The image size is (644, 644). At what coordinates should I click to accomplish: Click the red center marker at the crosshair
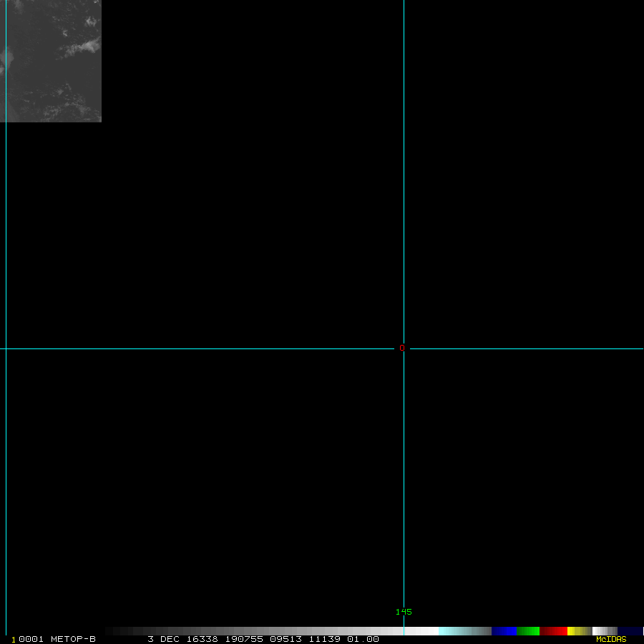point(401,348)
